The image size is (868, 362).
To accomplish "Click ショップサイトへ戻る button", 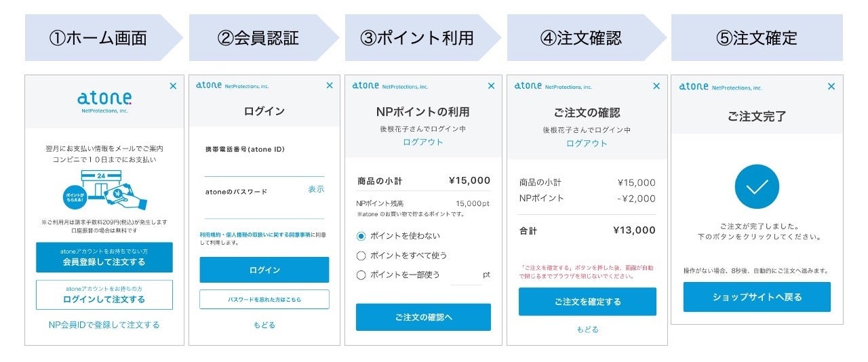I will tap(757, 297).
